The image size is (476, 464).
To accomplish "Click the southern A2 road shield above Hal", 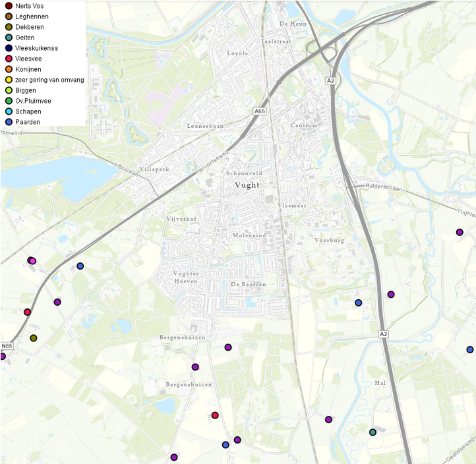I will click(x=384, y=334).
